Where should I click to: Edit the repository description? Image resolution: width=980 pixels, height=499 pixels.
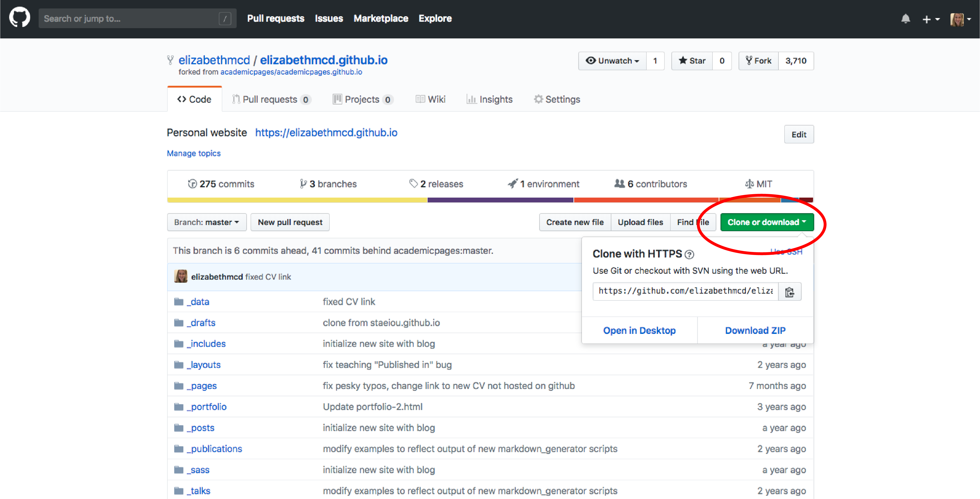tap(799, 134)
